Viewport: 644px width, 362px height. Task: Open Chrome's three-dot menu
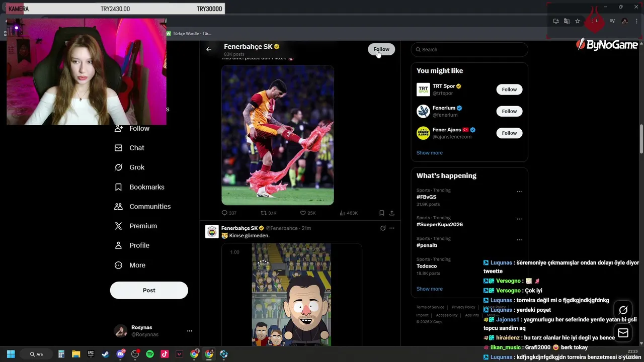636,21
